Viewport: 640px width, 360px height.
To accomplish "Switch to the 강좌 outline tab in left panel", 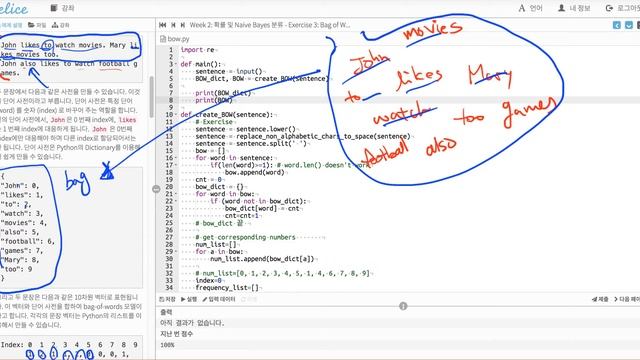I will (60, 25).
